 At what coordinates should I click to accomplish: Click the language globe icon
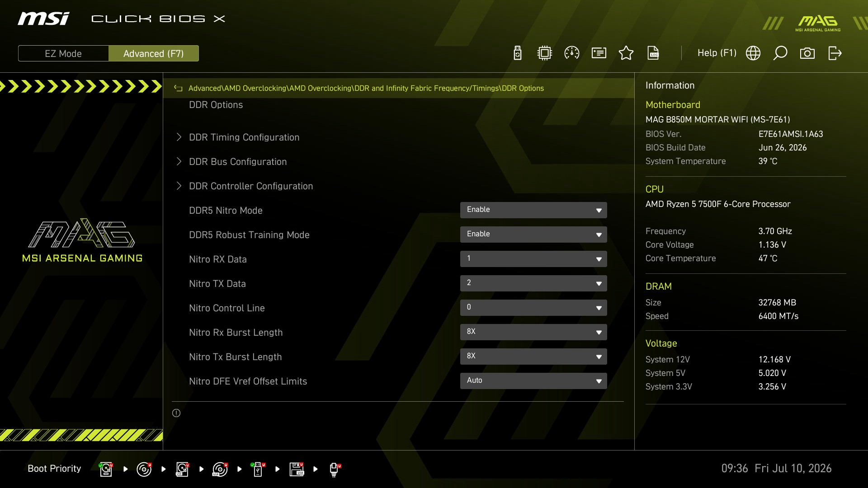(753, 53)
